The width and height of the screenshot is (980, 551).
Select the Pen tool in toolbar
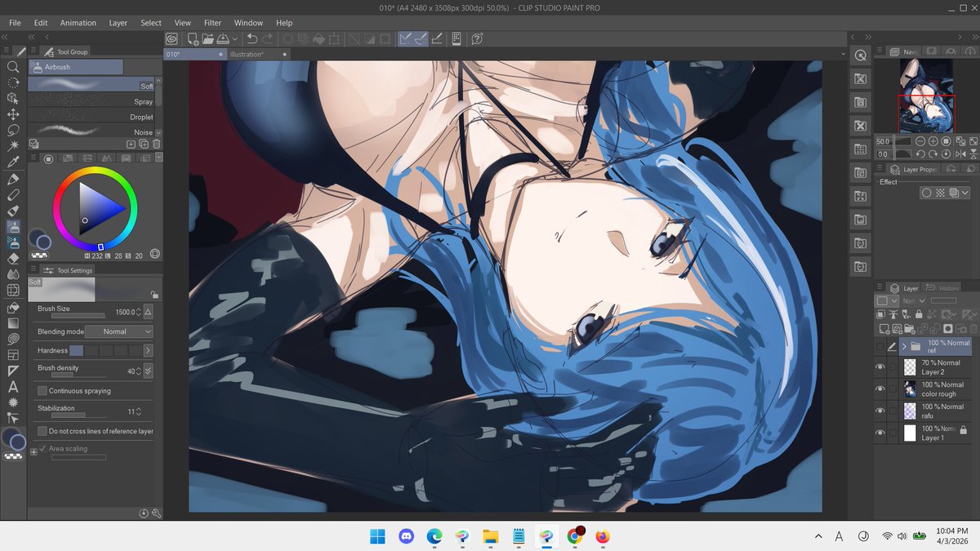pyautogui.click(x=13, y=180)
